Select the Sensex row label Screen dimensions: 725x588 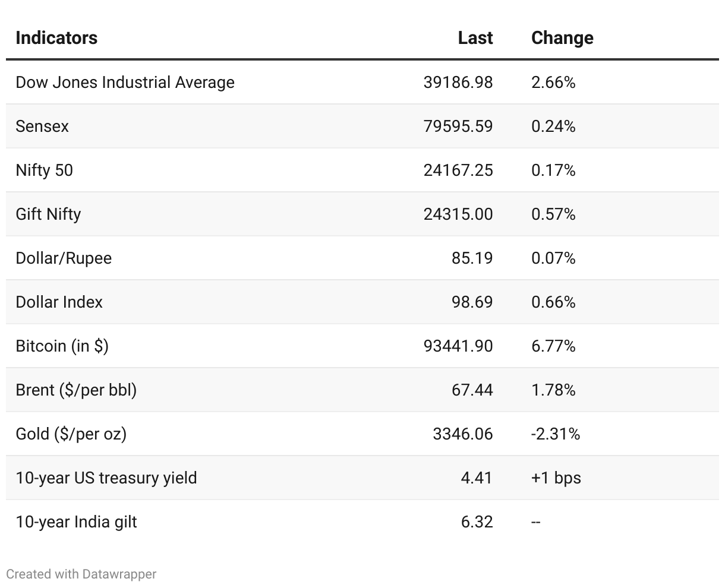[x=42, y=126]
